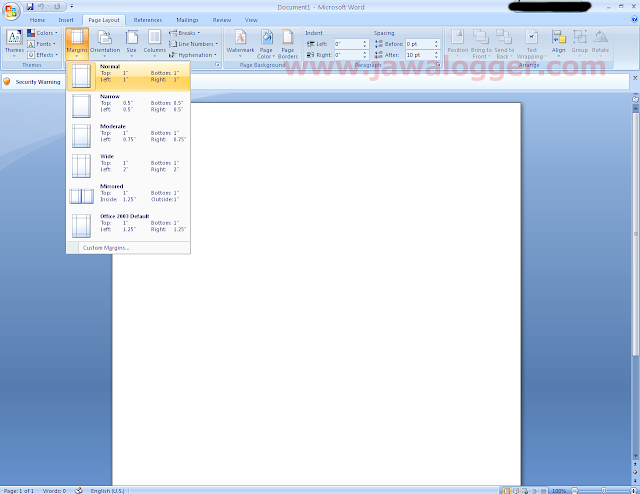Choose the Mirrored margins preset

coord(128,196)
